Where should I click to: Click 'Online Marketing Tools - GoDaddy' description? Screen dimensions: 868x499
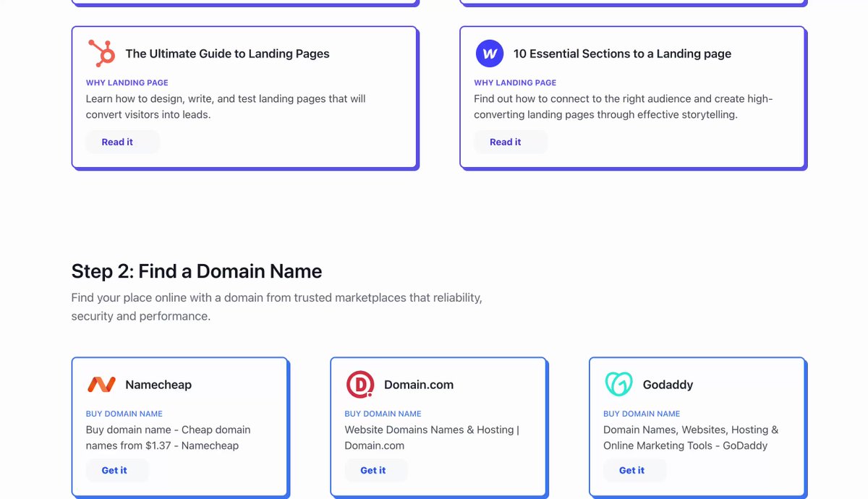tap(691, 438)
